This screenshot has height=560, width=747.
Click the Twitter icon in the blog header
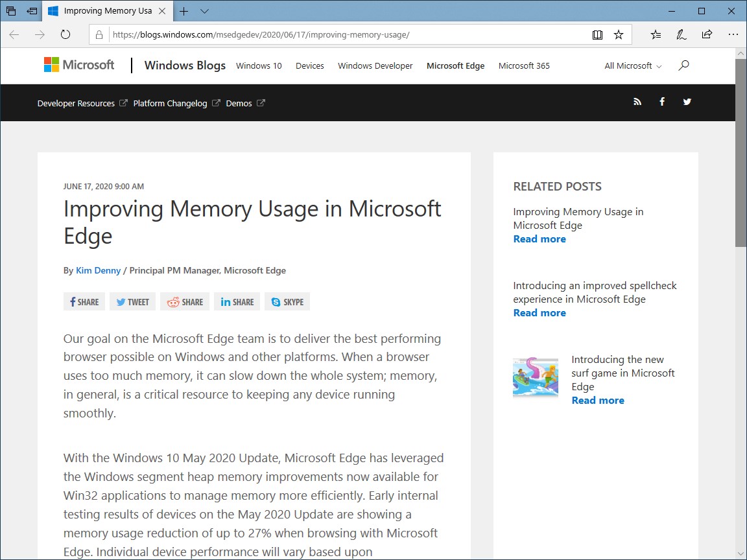coord(687,102)
